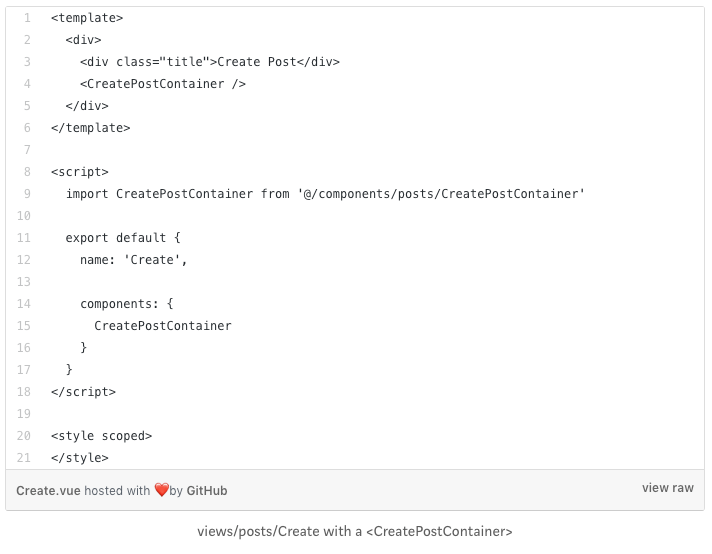Click the Create Post title div code
The width and height of the screenshot is (712, 554).
tap(210, 62)
